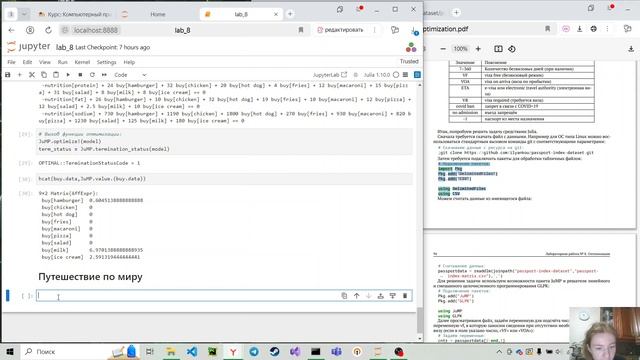Screen dimensions: 640x360
Task: Switch to the Курс: Компьютерный browser tab
Action: click(x=76, y=14)
